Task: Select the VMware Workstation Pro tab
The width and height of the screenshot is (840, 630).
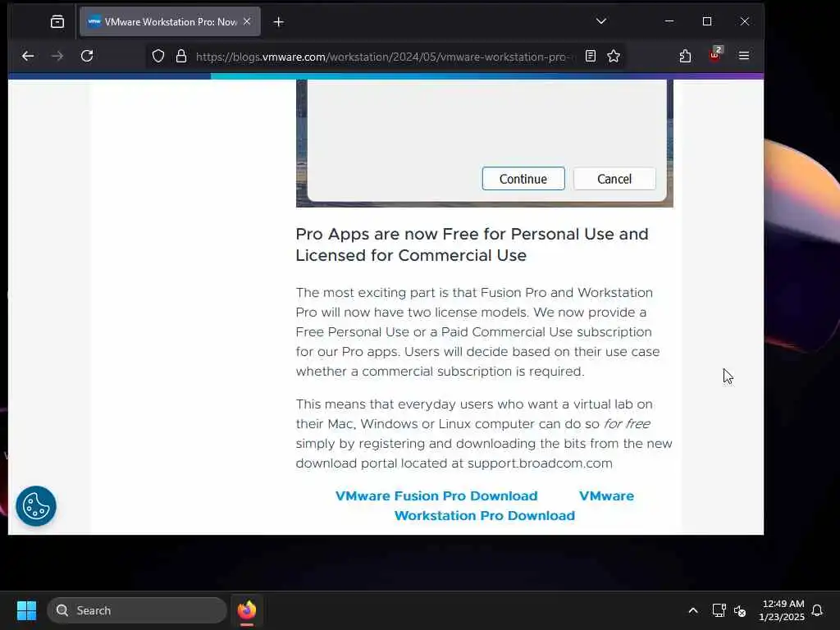Action: click(170, 21)
